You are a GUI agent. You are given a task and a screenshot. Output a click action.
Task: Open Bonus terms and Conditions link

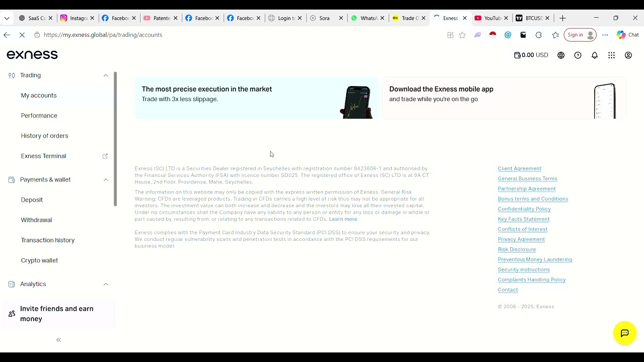tap(533, 199)
